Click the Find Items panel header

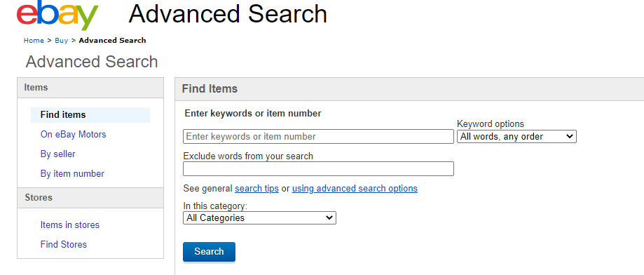409,89
